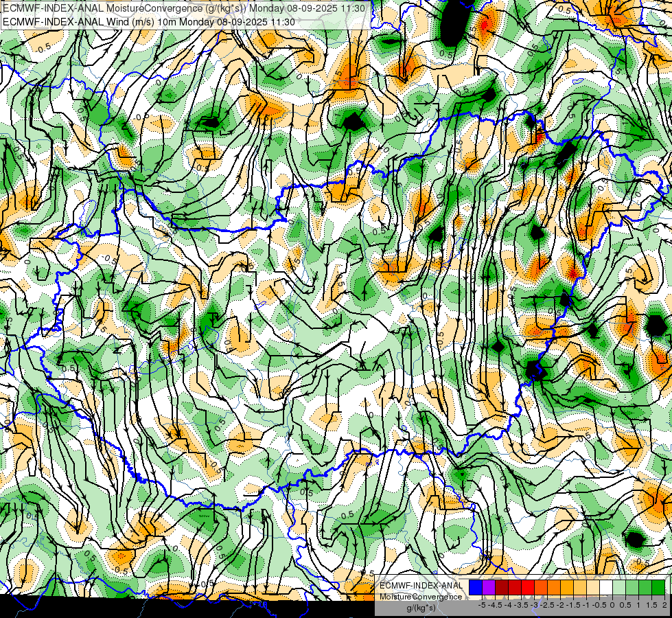Click the -1.5 tick label on the legend

tap(573, 605)
